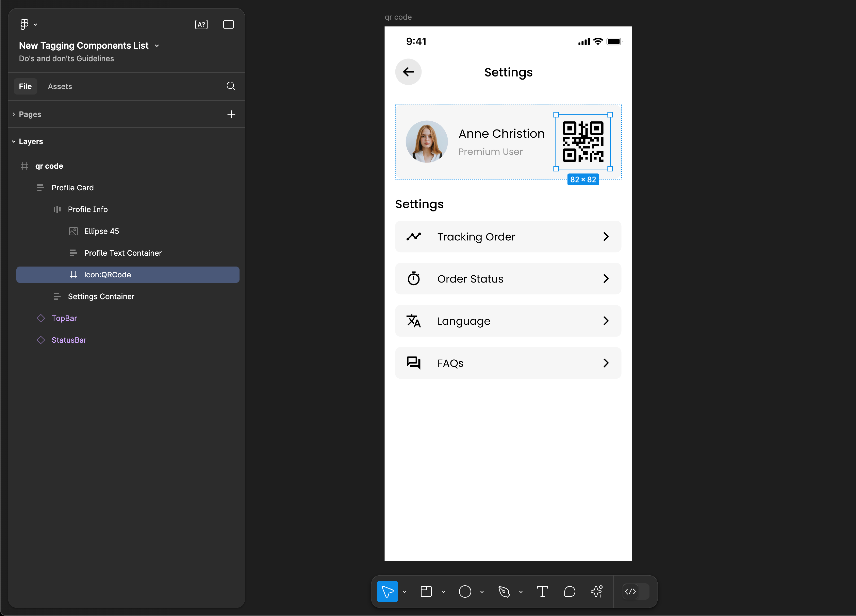Viewport: 856px width, 616px height.
Task: Open Frame tool options dropdown arrow
Action: 443,592
